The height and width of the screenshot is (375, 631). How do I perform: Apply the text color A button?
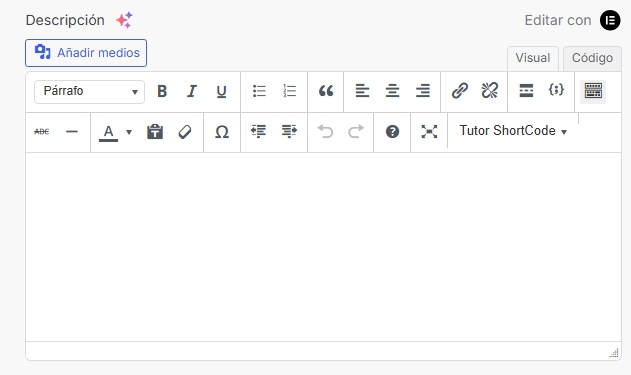click(108, 132)
